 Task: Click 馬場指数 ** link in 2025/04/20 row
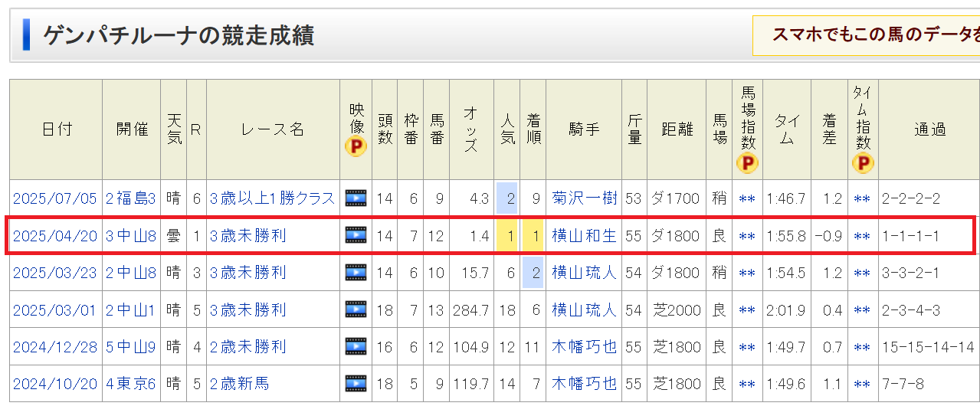tap(747, 237)
